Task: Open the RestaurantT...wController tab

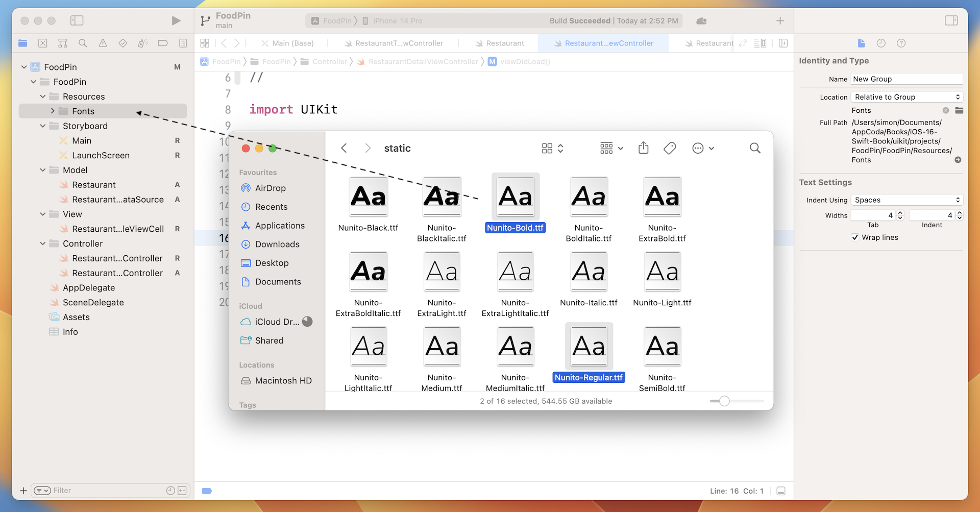Action: (x=399, y=43)
